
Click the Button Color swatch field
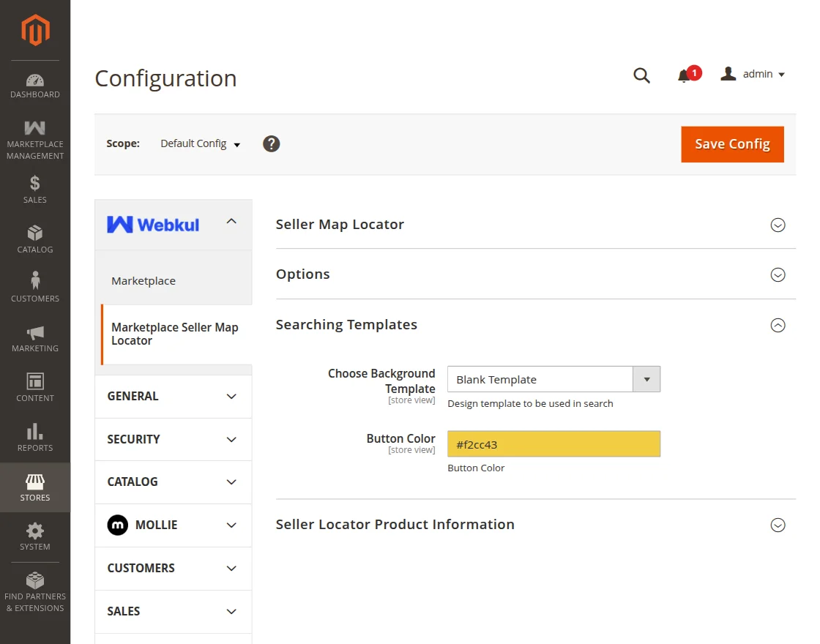coord(553,444)
